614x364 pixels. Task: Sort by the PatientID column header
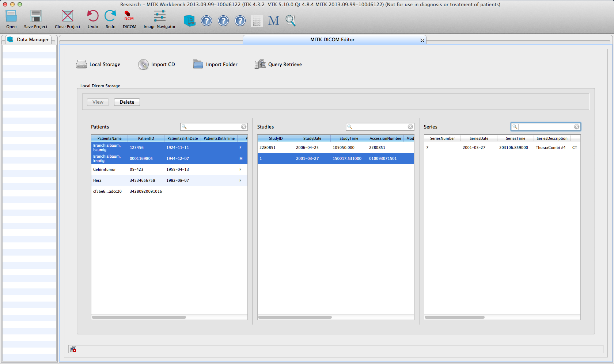click(146, 138)
